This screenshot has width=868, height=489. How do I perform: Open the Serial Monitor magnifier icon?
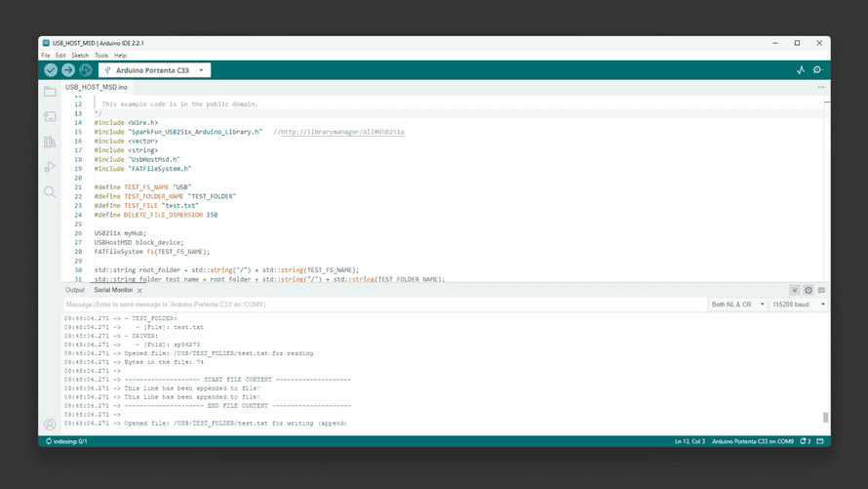point(818,70)
